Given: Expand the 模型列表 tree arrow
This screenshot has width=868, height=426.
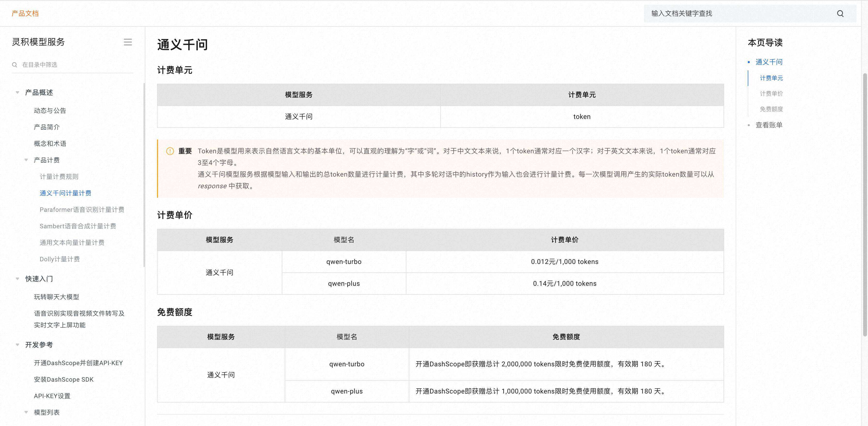Looking at the screenshot, I should tap(26, 412).
